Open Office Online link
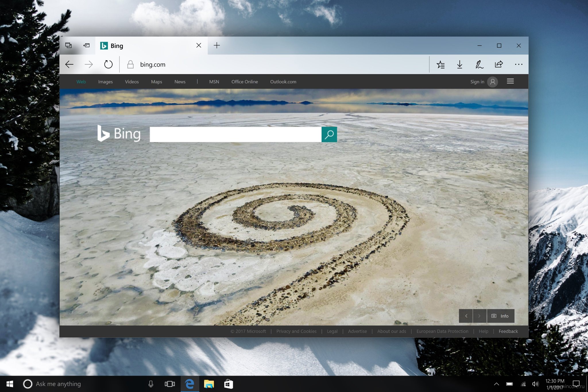Viewport: 588px width, 392px height. [x=245, y=82]
